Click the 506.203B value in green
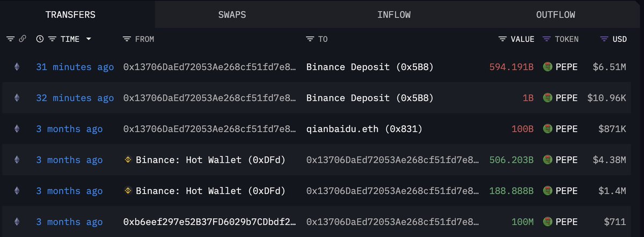Image resolution: width=644 pixels, height=237 pixels. (x=511, y=160)
